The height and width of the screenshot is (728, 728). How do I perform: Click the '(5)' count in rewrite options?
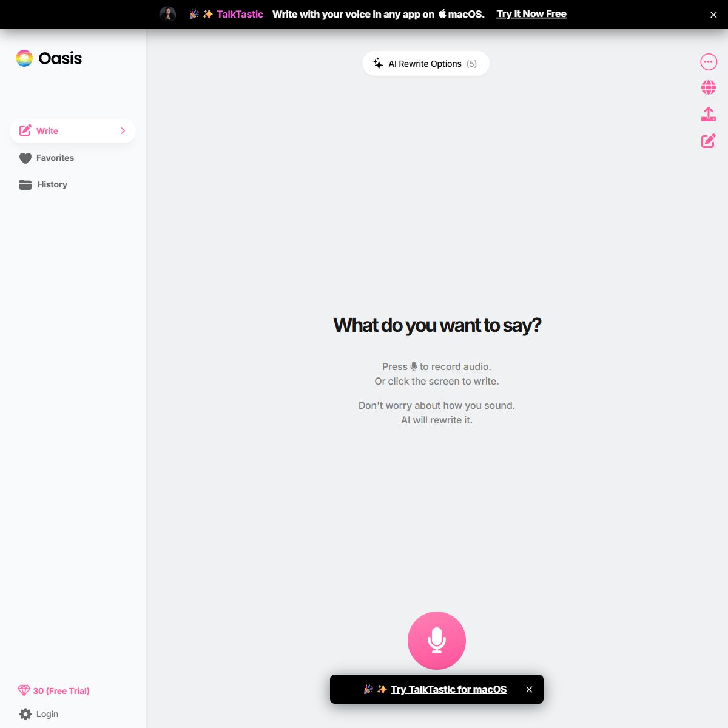click(471, 64)
